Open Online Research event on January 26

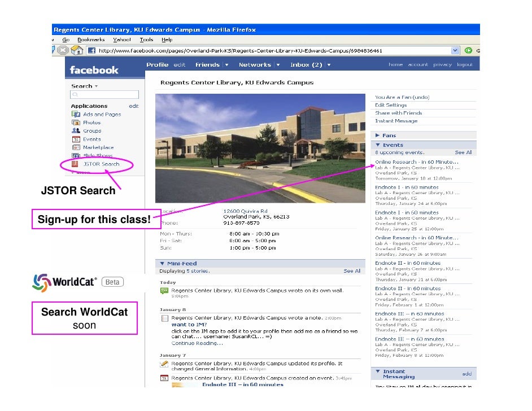417,238
